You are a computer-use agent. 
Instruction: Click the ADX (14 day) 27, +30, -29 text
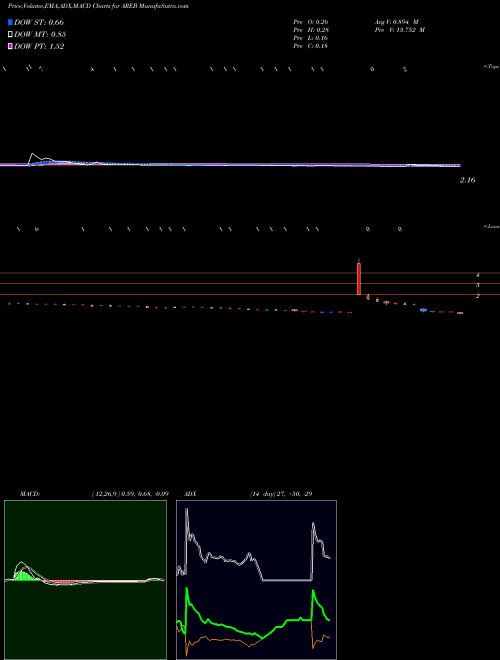point(281,494)
